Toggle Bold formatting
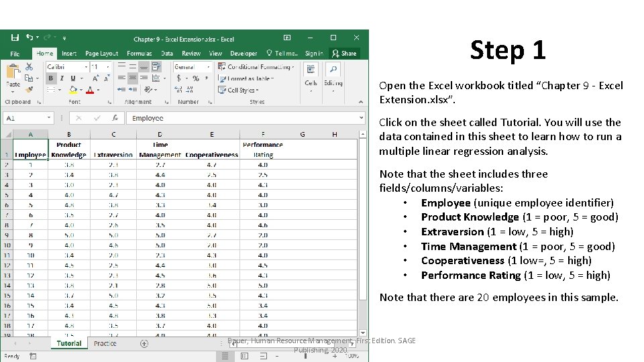Screen dimensions: 644x362 coord(51,78)
